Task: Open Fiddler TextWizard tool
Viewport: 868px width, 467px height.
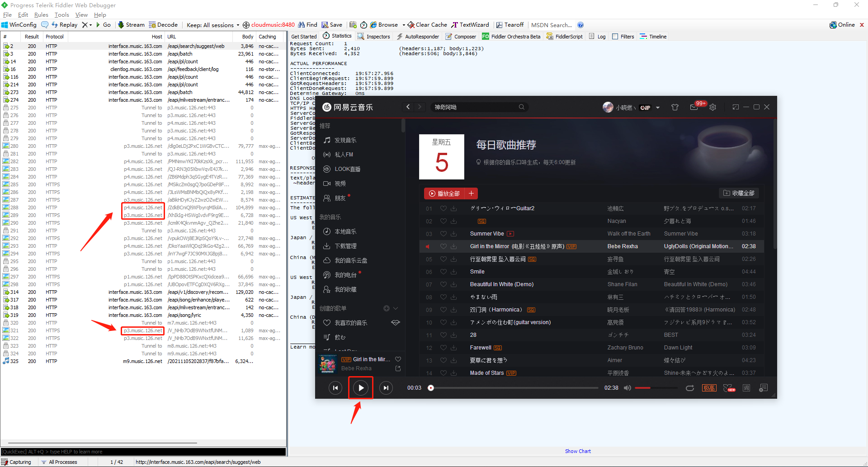Action: pos(470,25)
